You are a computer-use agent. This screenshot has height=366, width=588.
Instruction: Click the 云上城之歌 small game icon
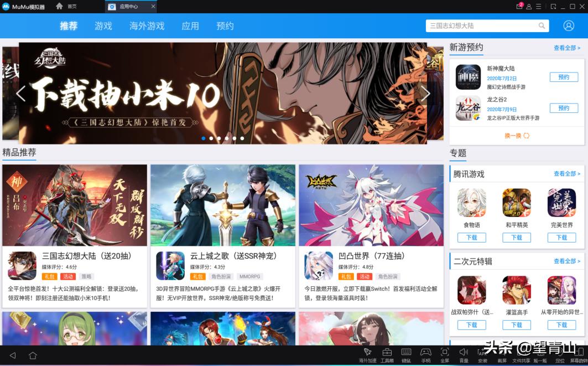point(170,266)
